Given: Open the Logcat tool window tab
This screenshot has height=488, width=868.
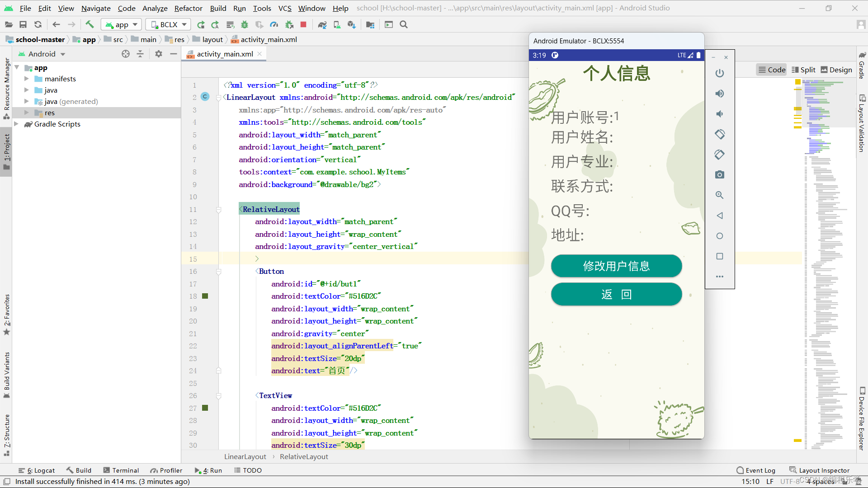Looking at the screenshot, I should [37, 470].
